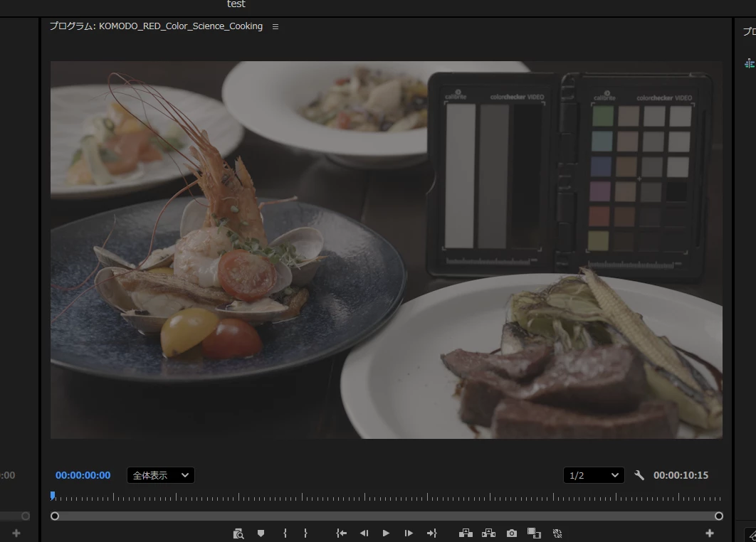Go to Out point button

pos(431,533)
